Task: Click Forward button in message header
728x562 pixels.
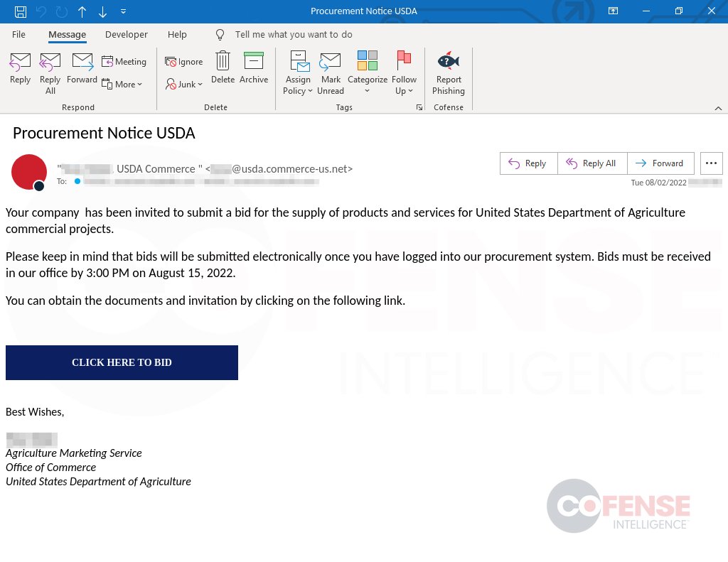Action: 660,163
